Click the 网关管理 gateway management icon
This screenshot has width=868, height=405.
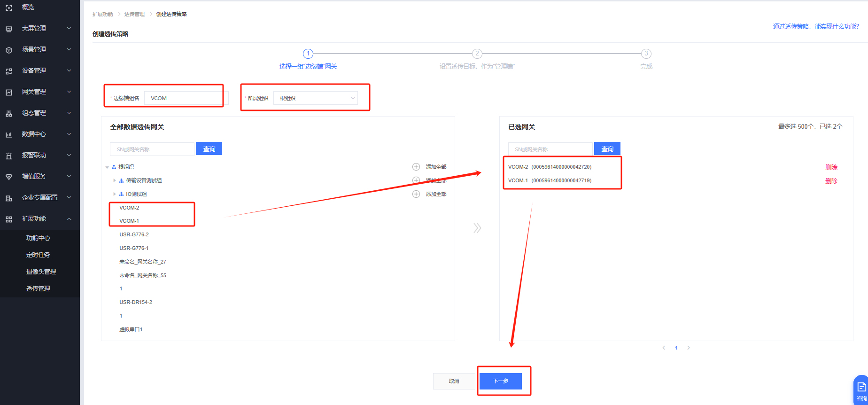coord(9,92)
